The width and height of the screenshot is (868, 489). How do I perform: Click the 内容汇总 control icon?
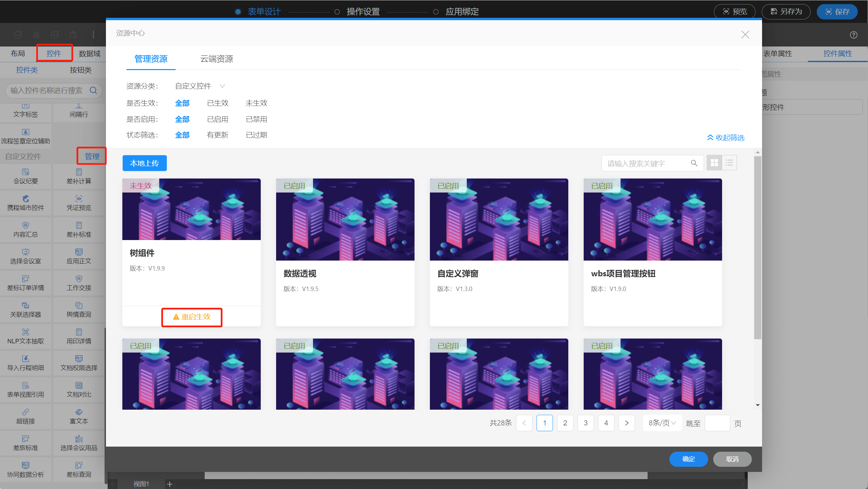tap(26, 225)
